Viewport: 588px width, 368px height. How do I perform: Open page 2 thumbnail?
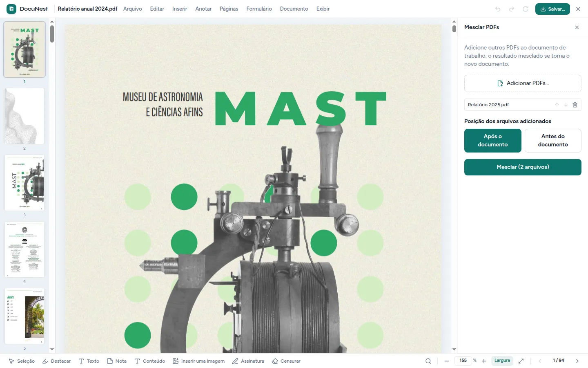pyautogui.click(x=24, y=116)
